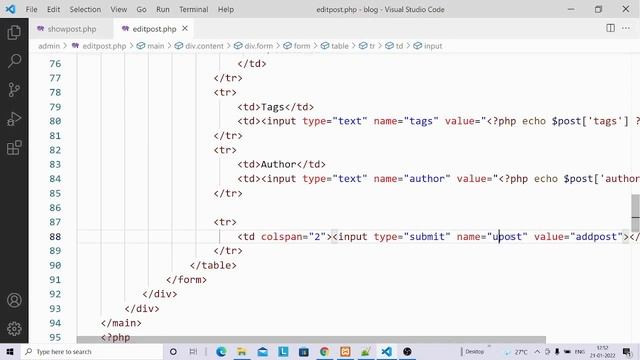This screenshot has height=360, width=640.
Task: Open the Manage gear icon
Action: click(x=14, y=329)
